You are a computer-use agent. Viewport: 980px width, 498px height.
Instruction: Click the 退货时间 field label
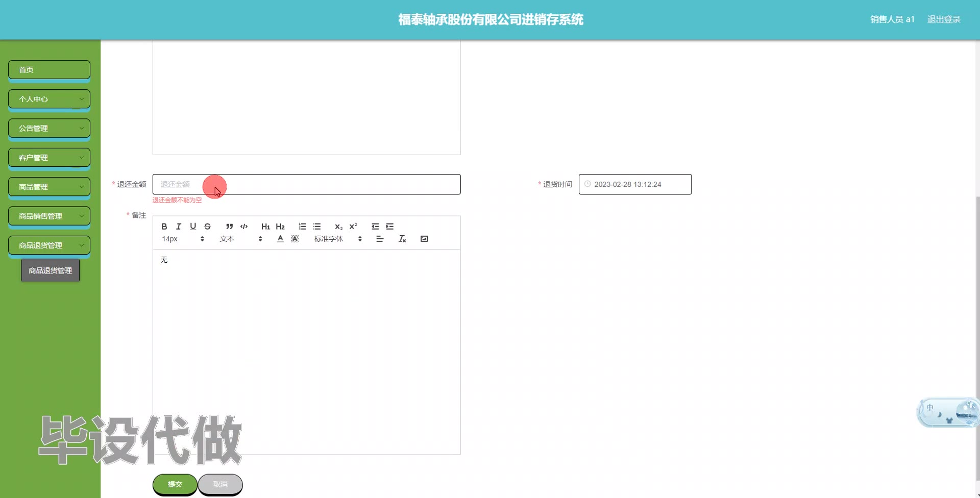pyautogui.click(x=557, y=184)
